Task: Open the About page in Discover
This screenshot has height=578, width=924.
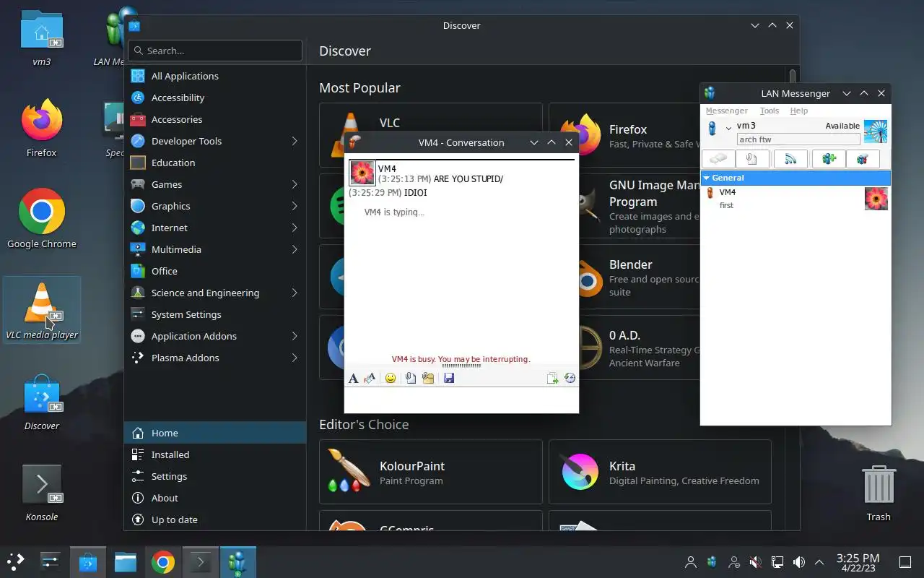Action: coord(215,498)
